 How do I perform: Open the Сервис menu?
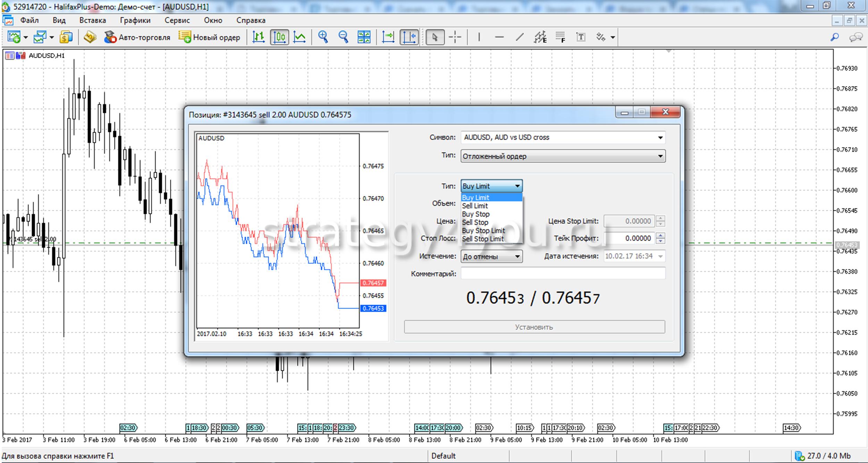[177, 20]
